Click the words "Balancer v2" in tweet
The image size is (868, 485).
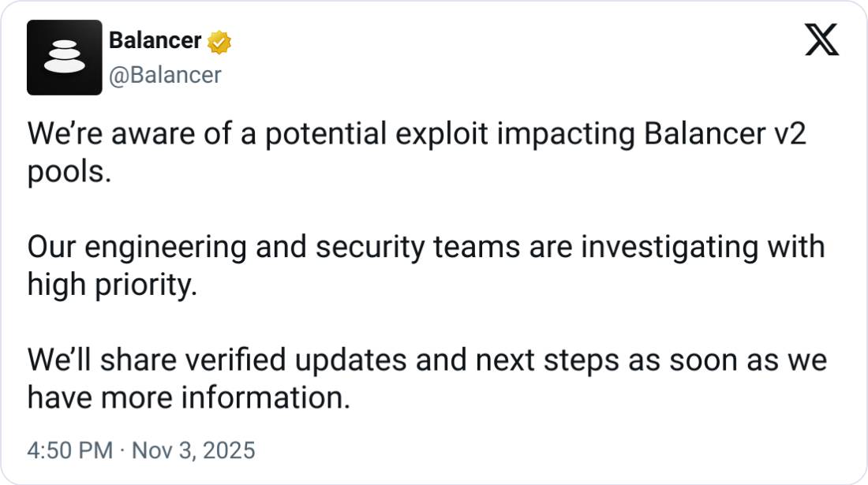[725, 135]
